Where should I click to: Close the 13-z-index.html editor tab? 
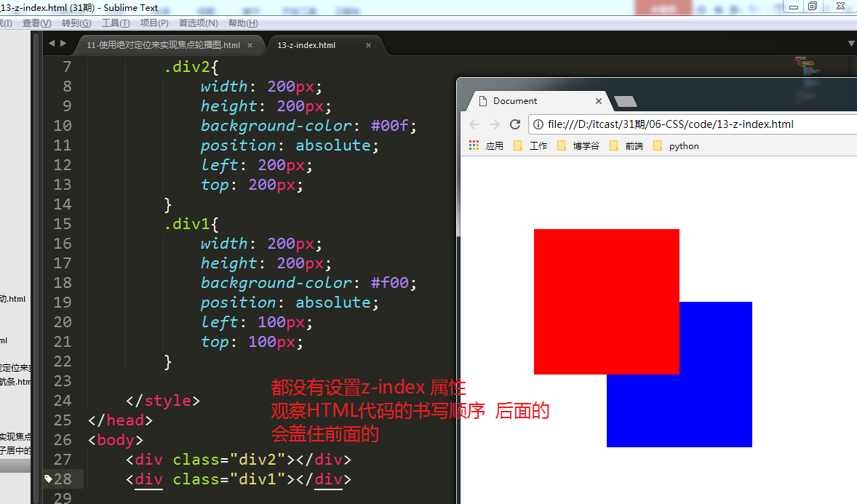[368, 45]
